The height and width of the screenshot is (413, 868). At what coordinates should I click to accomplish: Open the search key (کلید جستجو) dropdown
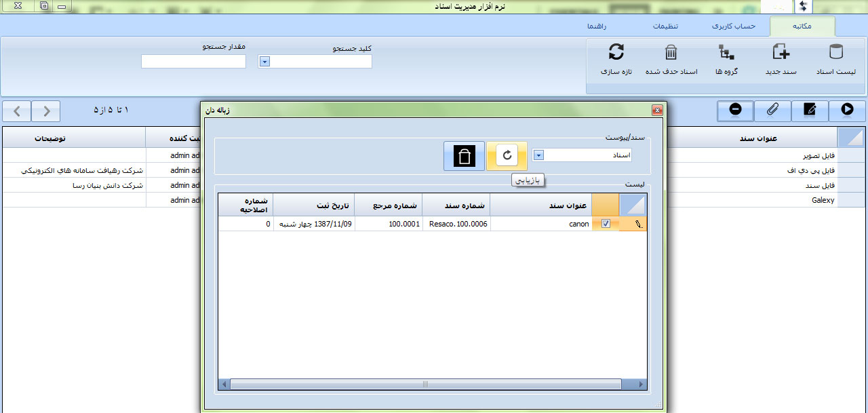[x=265, y=62]
